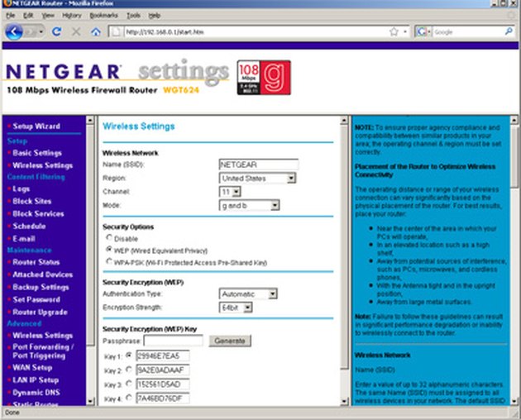Open Backup Settings link

point(41,288)
